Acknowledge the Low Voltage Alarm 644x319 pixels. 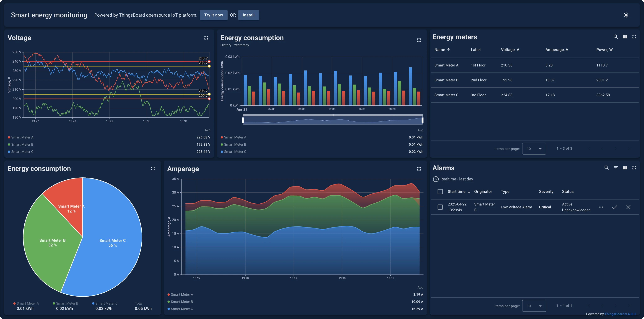615,207
